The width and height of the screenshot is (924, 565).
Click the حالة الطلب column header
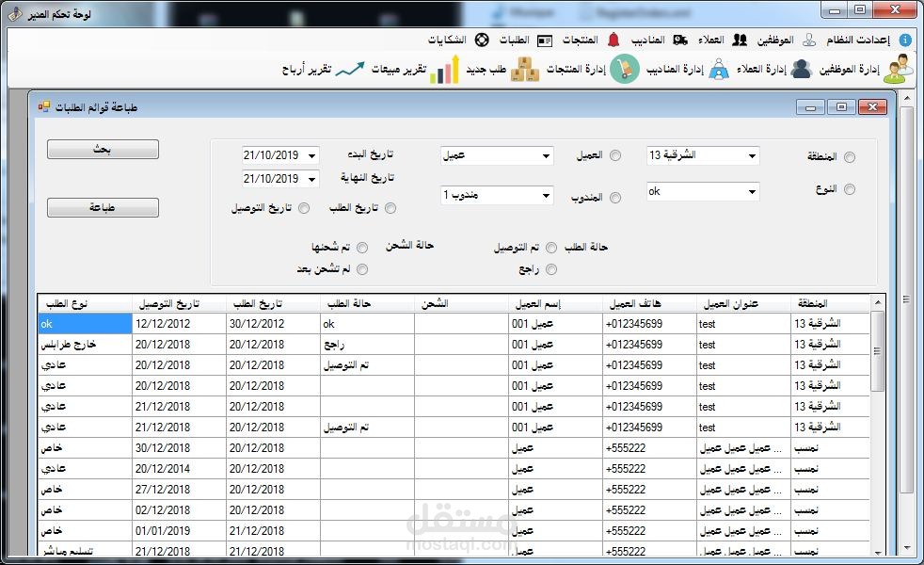point(367,303)
